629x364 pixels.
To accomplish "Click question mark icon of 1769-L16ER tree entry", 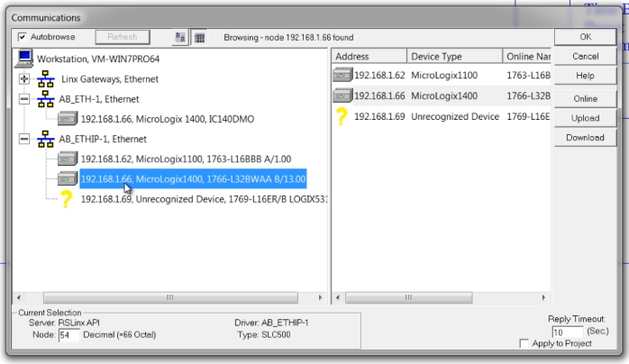I will click(66, 199).
